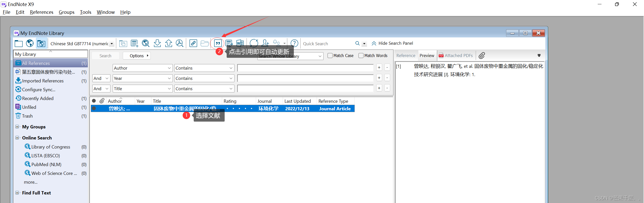This screenshot has height=203, width=644.
Task: Click the minus button on the Title search row
Action: click(x=387, y=88)
